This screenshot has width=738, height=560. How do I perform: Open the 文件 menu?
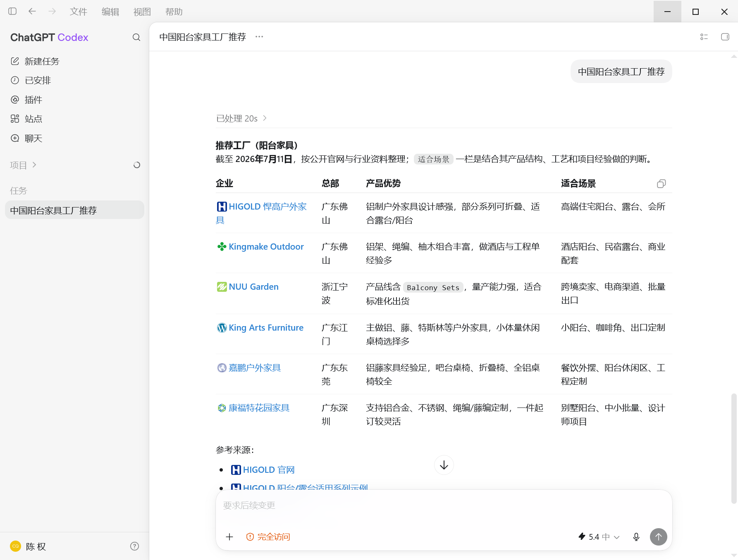point(79,12)
